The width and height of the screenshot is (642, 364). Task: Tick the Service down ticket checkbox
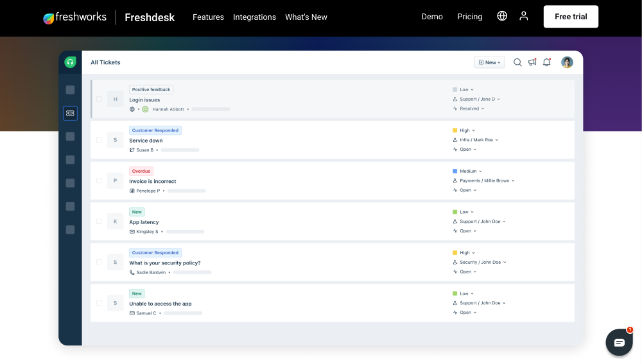tap(99, 140)
